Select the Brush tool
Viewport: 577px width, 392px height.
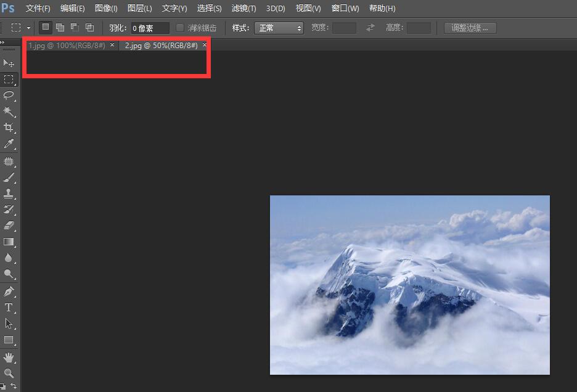(9, 178)
